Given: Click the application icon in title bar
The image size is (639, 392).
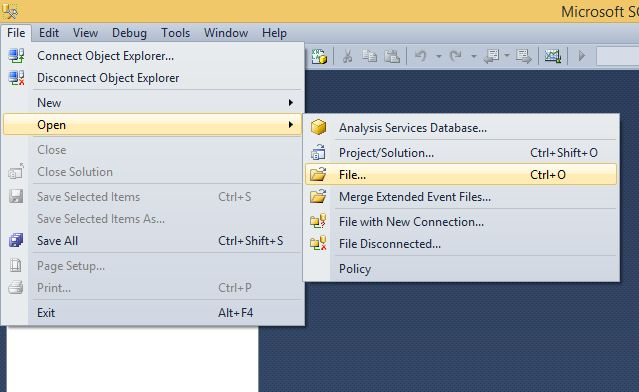Looking at the screenshot, I should (x=10, y=11).
